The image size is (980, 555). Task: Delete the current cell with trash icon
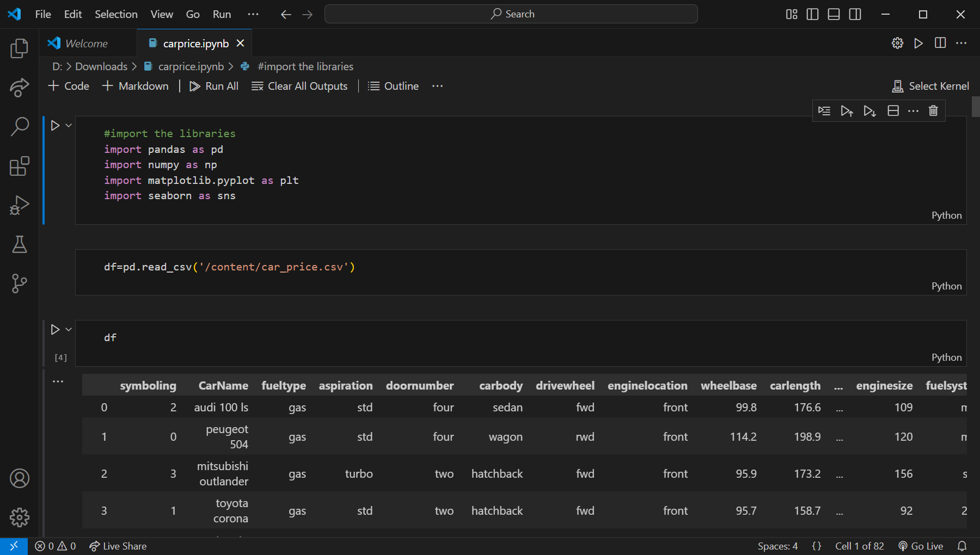tap(933, 111)
